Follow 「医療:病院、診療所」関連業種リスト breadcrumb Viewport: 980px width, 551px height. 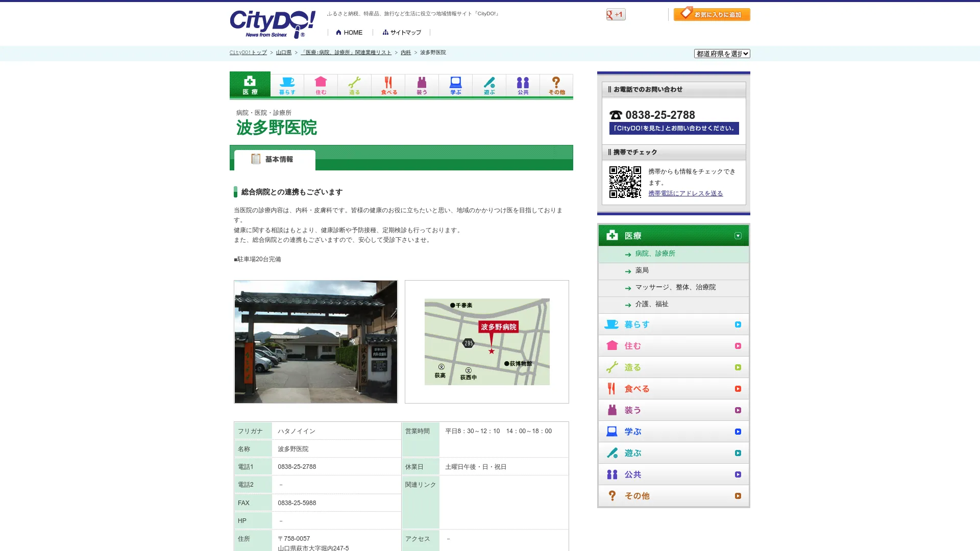point(346,53)
